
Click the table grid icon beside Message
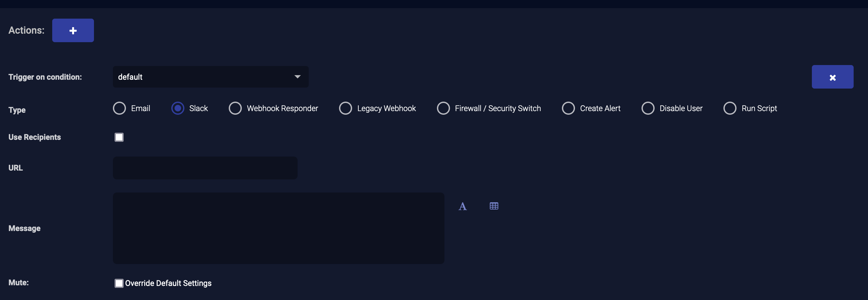click(494, 206)
